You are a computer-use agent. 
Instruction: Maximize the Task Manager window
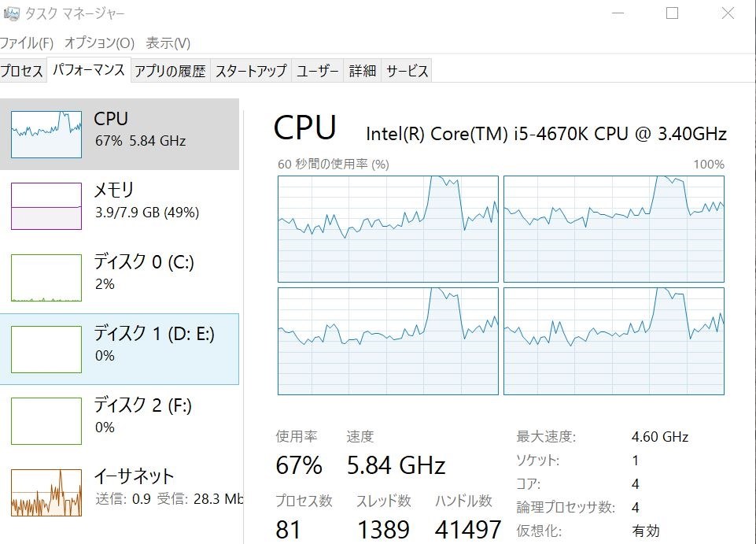(x=672, y=13)
